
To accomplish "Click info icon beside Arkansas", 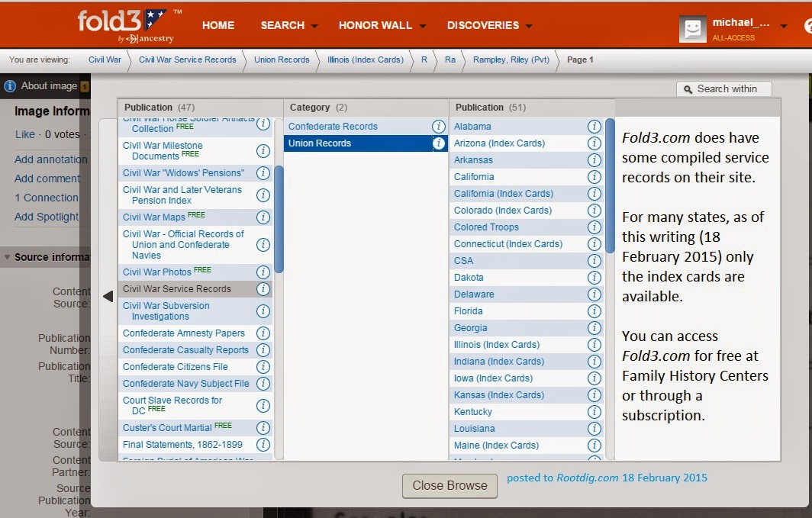I will [x=594, y=160].
